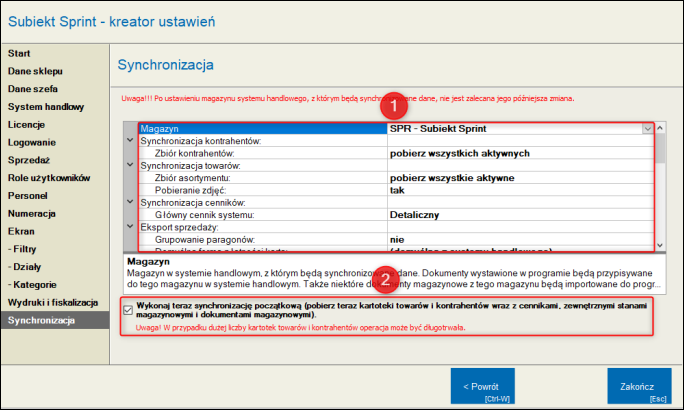The image size is (684, 410).
Task: Collapse Synchronizacja towarów group
Action: [x=130, y=165]
